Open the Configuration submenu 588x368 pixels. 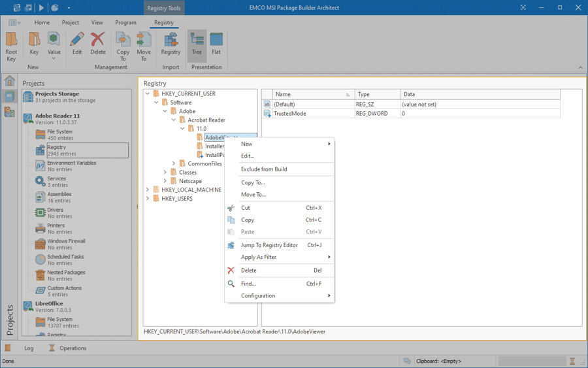(280, 295)
